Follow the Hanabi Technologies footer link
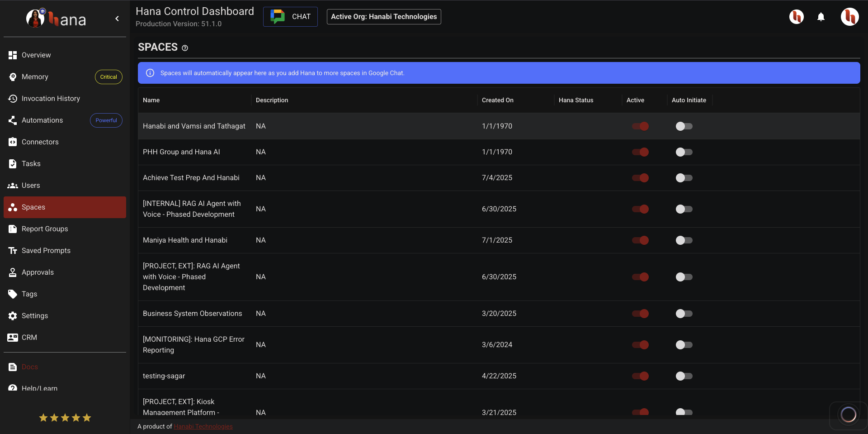 (203, 427)
